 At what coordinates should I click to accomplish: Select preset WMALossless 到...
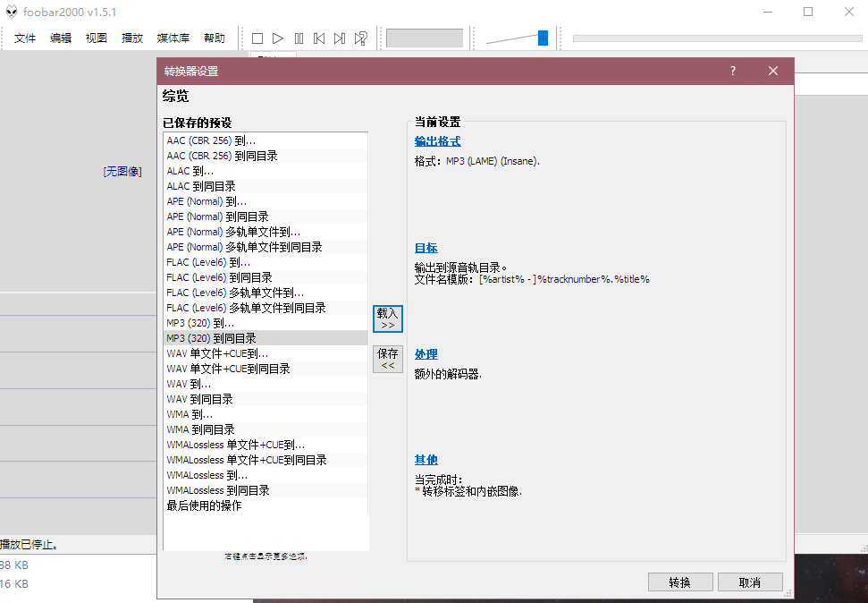[x=265, y=476]
